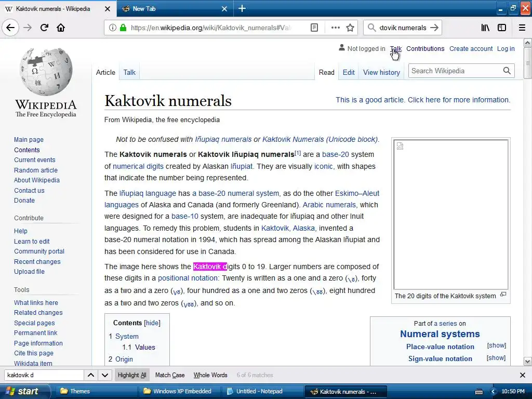Open Numeral systems series link
This screenshot has width=532, height=399.
point(440,334)
